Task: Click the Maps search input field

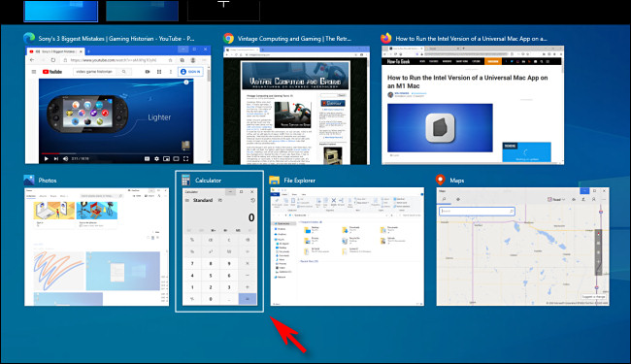Action: click(477, 211)
